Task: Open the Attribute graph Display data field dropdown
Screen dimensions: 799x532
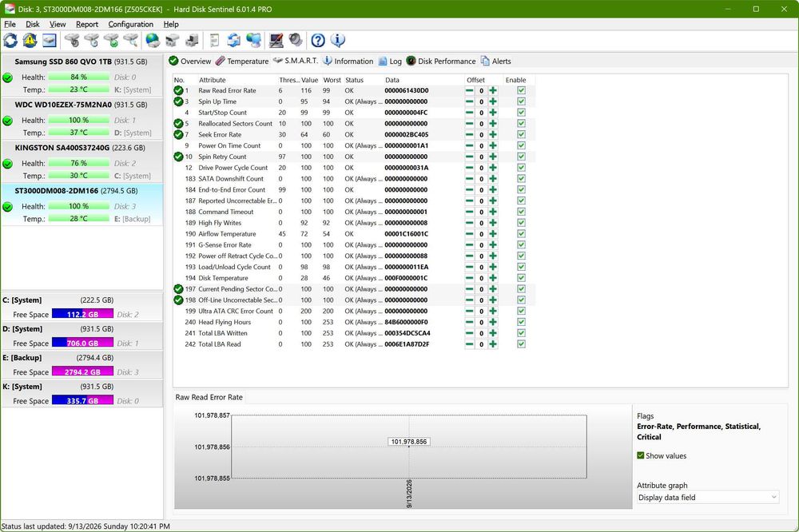Action: pyautogui.click(x=707, y=498)
